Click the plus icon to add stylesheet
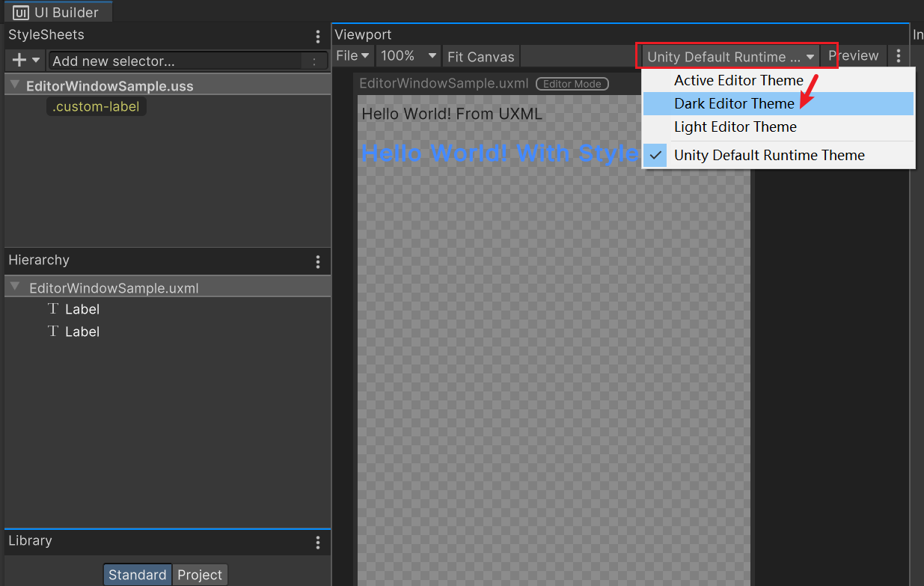 click(19, 61)
